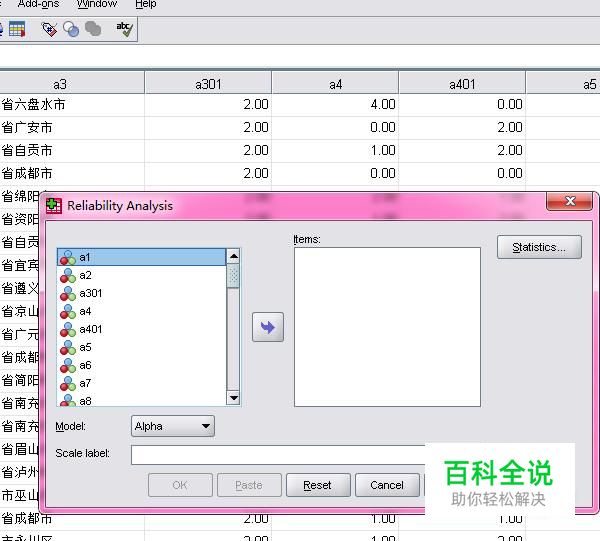Click the Scale label input field
Image resolution: width=600 pixels, height=541 pixels.
click(278, 455)
